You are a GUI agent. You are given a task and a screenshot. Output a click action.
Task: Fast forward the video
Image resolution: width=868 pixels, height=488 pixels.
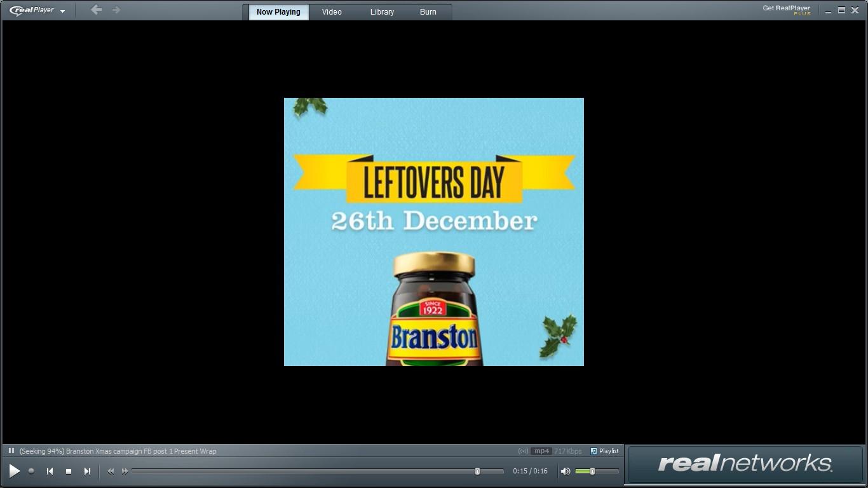125,471
